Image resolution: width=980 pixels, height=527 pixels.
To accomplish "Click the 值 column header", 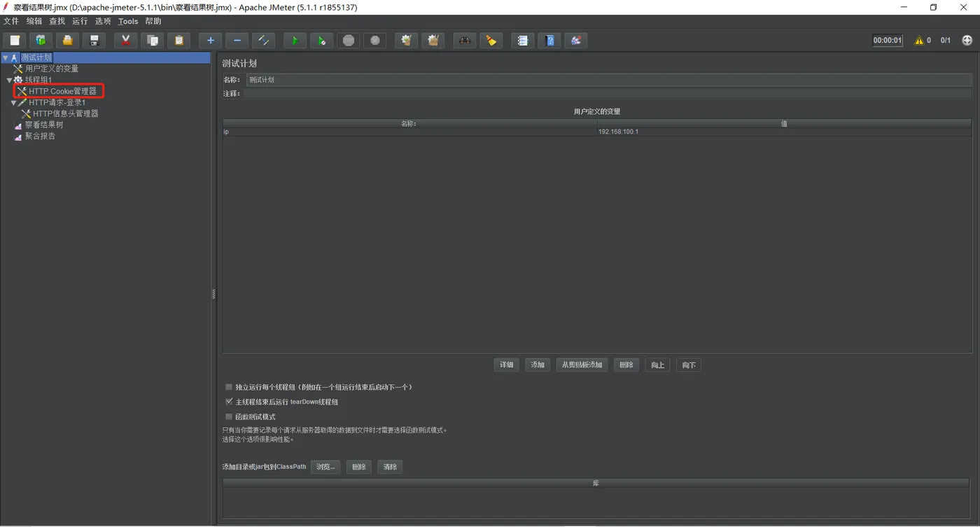I will tap(784, 124).
